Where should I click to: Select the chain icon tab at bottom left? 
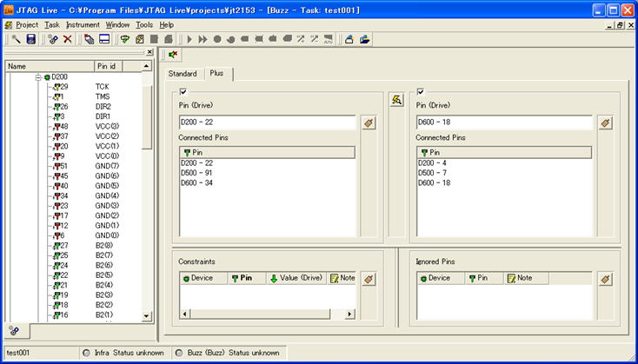[x=15, y=331]
